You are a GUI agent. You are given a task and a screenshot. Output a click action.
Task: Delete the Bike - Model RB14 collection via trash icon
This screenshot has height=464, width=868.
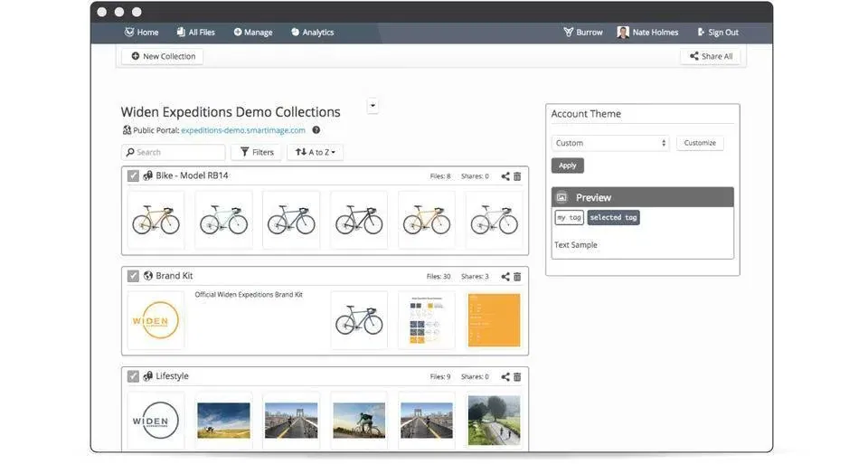tap(517, 176)
